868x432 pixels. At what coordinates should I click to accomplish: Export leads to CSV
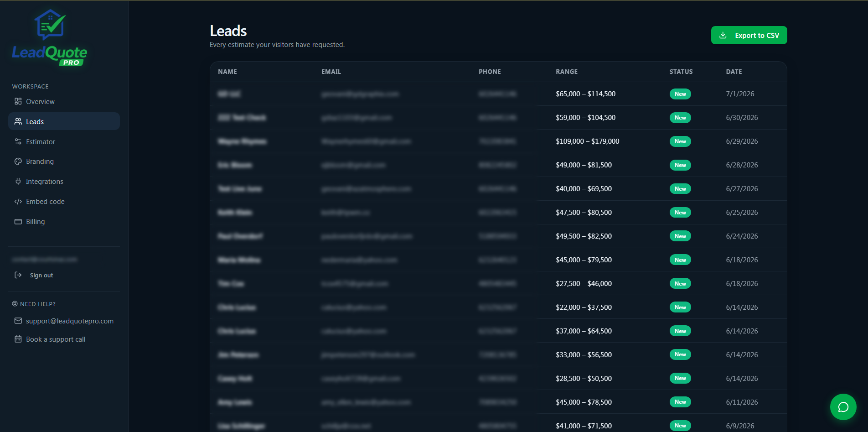click(749, 35)
